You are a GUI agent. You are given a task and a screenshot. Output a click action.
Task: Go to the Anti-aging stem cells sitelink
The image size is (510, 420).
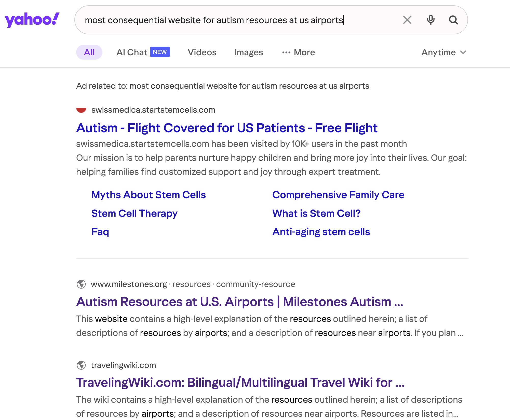point(321,232)
